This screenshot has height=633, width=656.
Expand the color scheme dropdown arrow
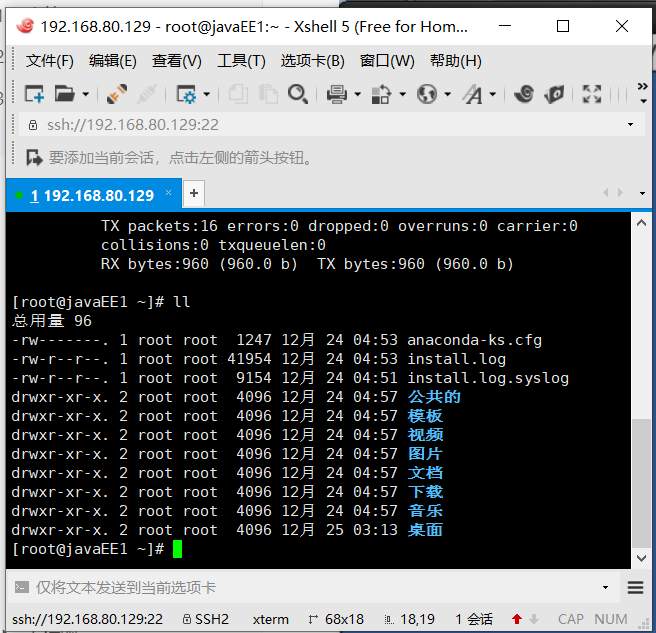pyautogui.click(x=402, y=94)
